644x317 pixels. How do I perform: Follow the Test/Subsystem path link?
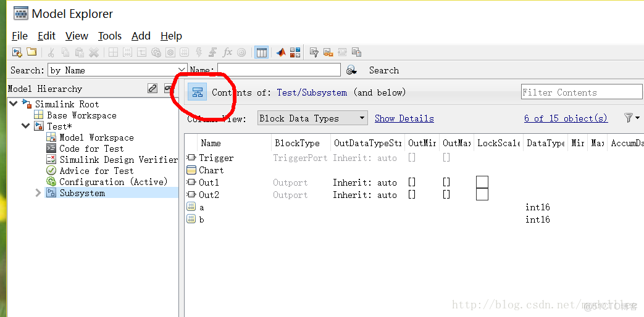pyautogui.click(x=312, y=93)
